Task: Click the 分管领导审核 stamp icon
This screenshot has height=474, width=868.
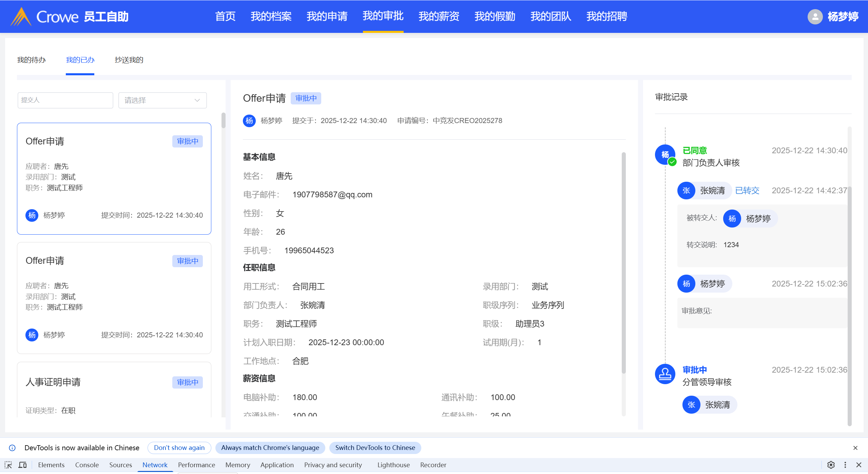Action: click(665, 374)
